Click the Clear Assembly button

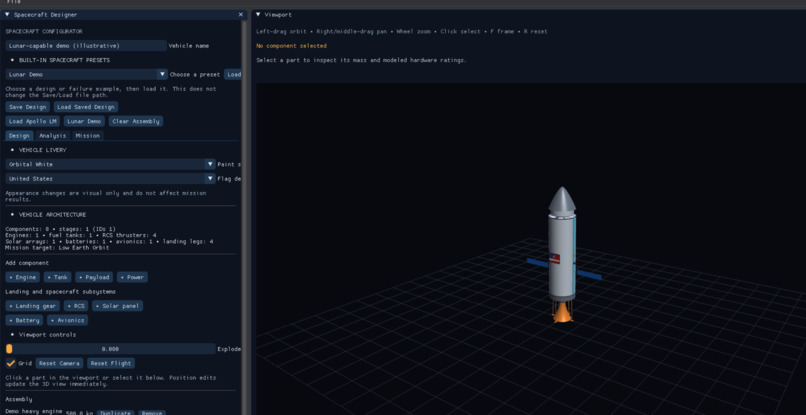point(136,121)
